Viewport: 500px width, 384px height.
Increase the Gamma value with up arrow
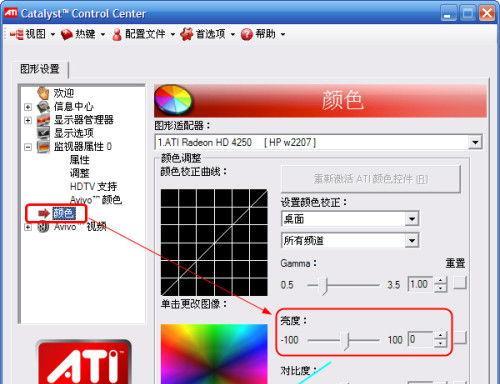(x=441, y=281)
